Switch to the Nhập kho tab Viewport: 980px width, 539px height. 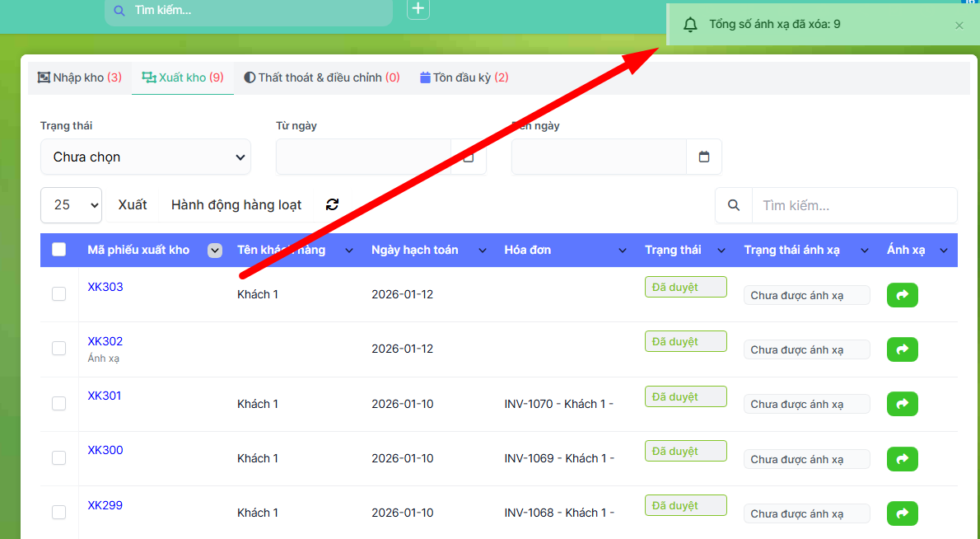point(80,77)
